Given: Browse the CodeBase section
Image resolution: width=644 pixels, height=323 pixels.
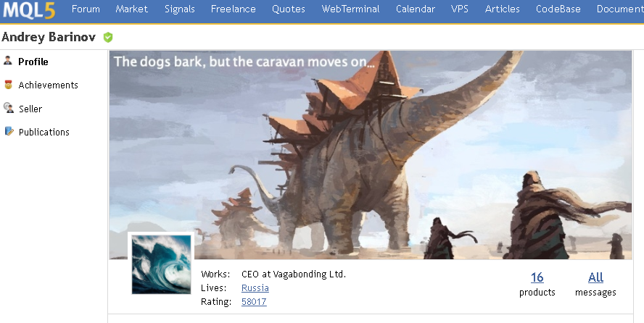Looking at the screenshot, I should (x=558, y=9).
